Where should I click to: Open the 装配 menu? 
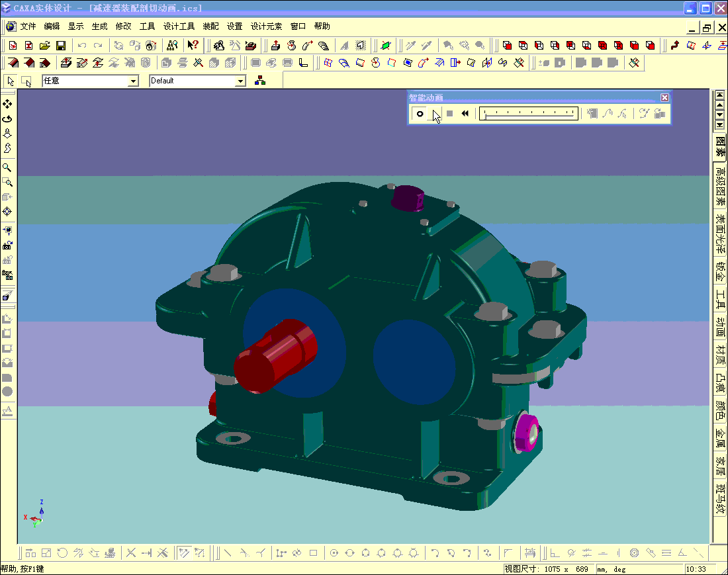[x=210, y=26]
